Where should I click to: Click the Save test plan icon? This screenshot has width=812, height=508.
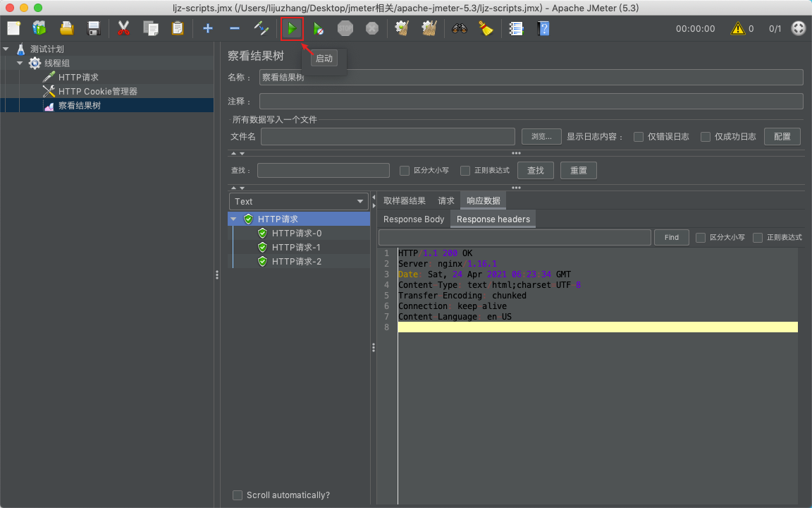[x=93, y=29]
